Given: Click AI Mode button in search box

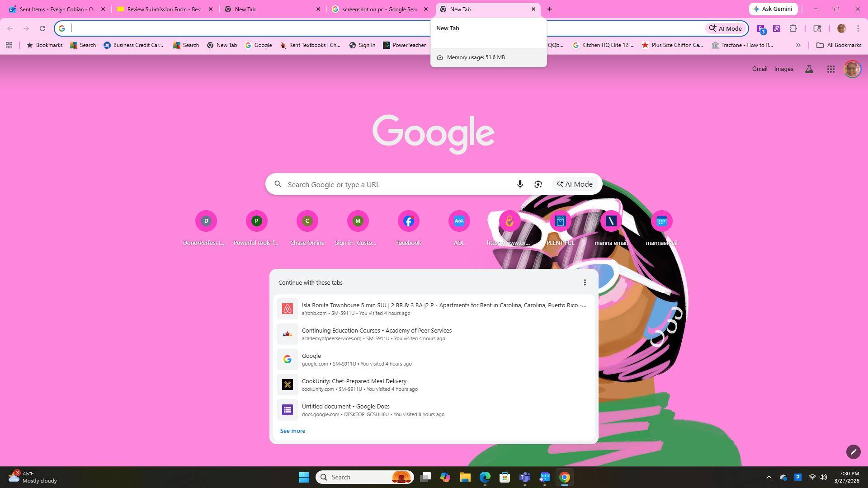Looking at the screenshot, I should pyautogui.click(x=575, y=184).
